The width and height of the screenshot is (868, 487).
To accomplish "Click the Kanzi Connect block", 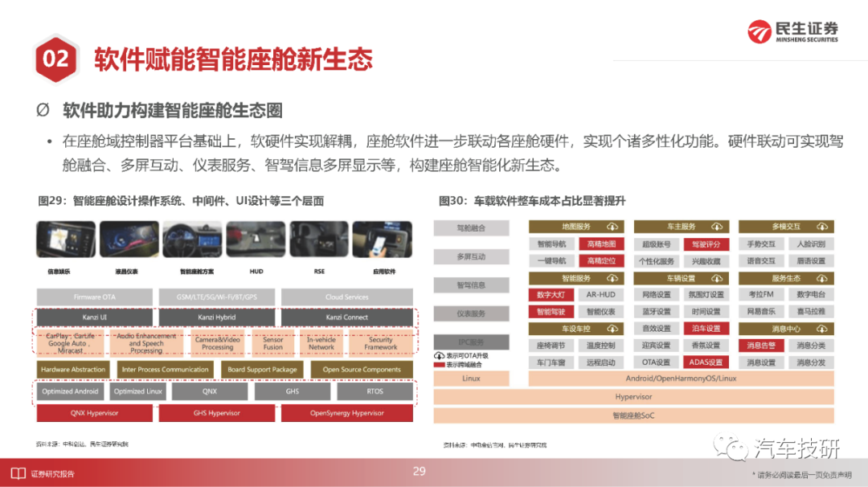I will tap(347, 317).
